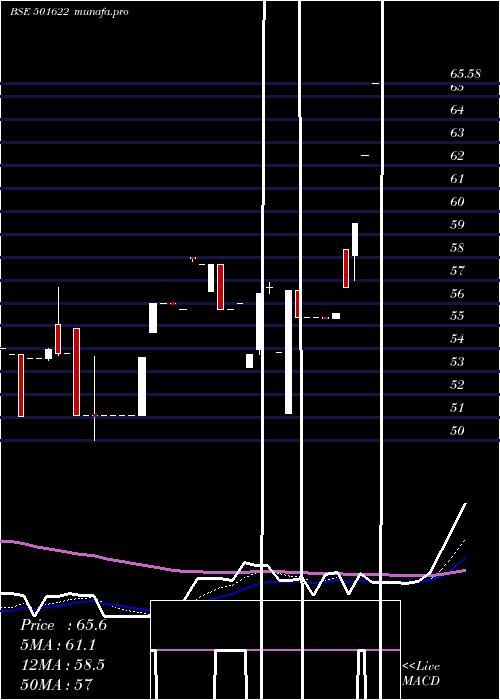Click the 'Price : 65.6' readout
Screen dimensions: 500x700
pyautogui.click(x=63, y=625)
